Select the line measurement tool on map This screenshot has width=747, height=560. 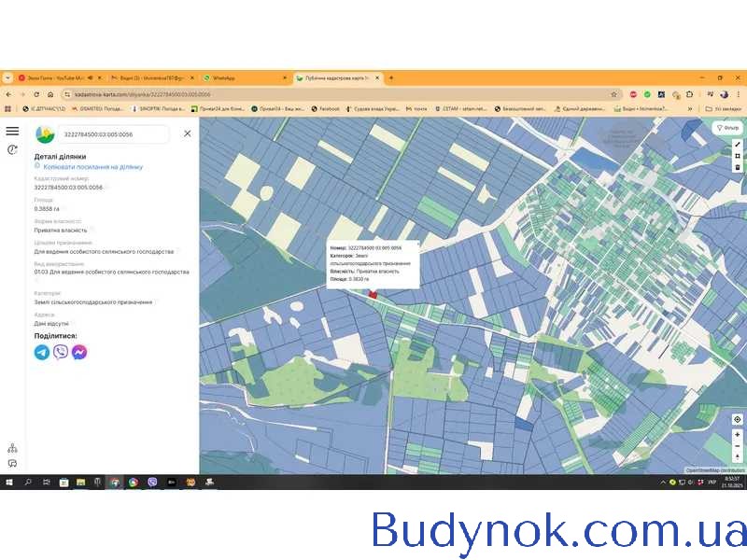pyautogui.click(x=737, y=145)
